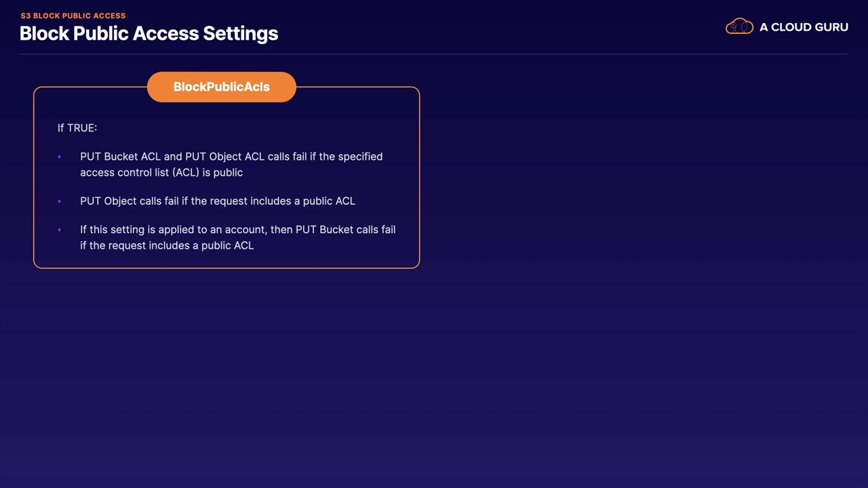The height and width of the screenshot is (488, 868).
Task: Select the orange BlockPublicAcls pill label
Action: click(222, 87)
